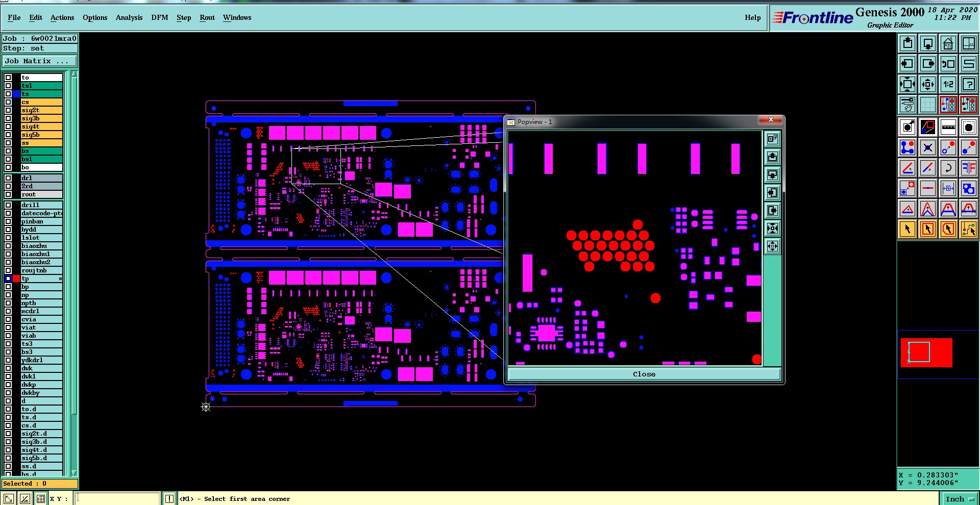Click the Job Matrix ... button

coord(40,61)
